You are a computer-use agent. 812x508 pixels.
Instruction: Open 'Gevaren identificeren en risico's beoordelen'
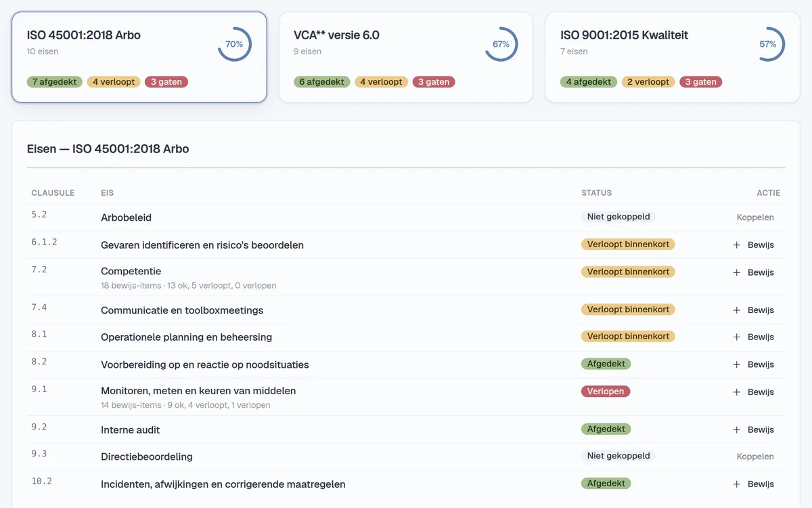(202, 245)
